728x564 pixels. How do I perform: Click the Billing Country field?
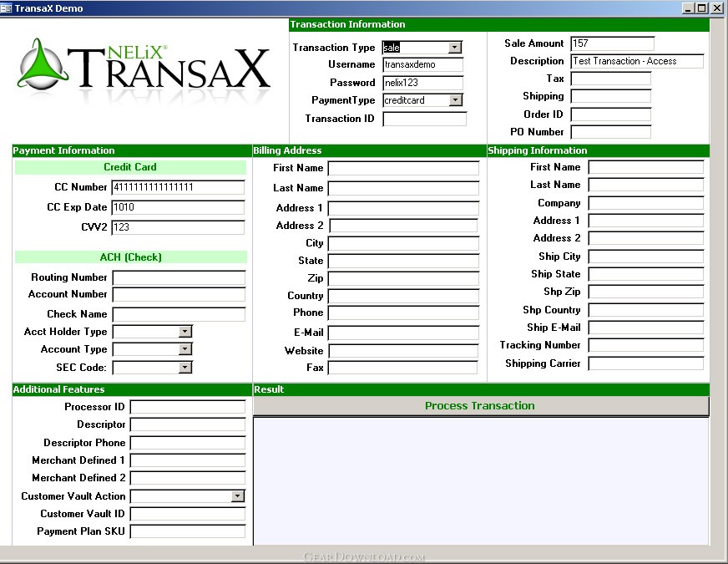(x=403, y=297)
